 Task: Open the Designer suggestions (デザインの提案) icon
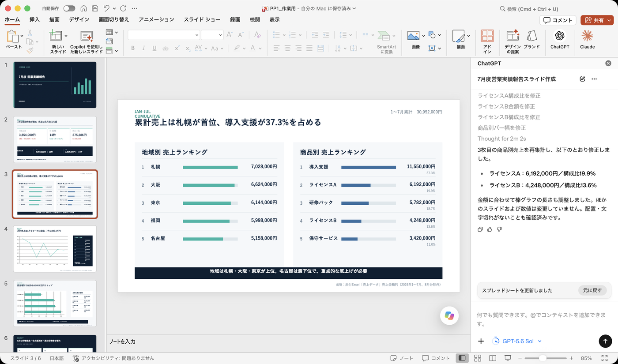click(512, 41)
